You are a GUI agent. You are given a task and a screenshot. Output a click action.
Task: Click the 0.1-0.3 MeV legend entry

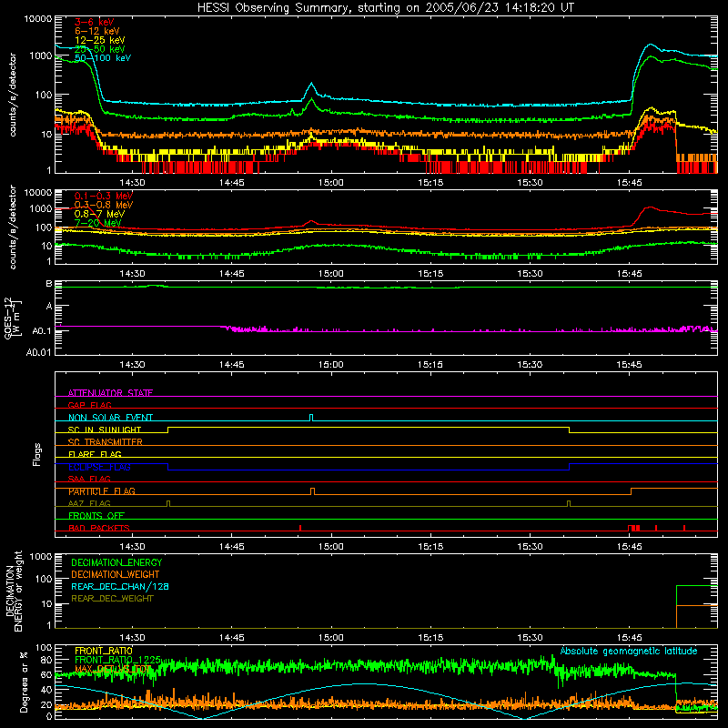pos(104,196)
